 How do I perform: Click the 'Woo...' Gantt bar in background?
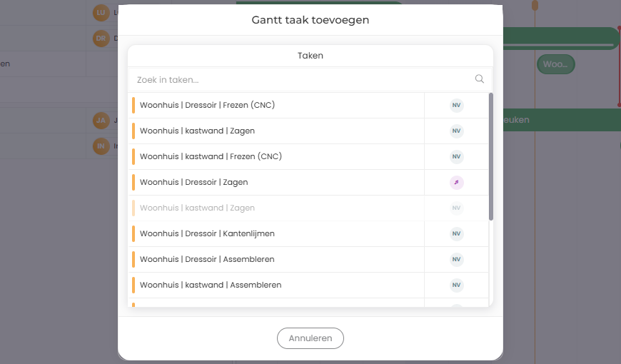click(555, 64)
